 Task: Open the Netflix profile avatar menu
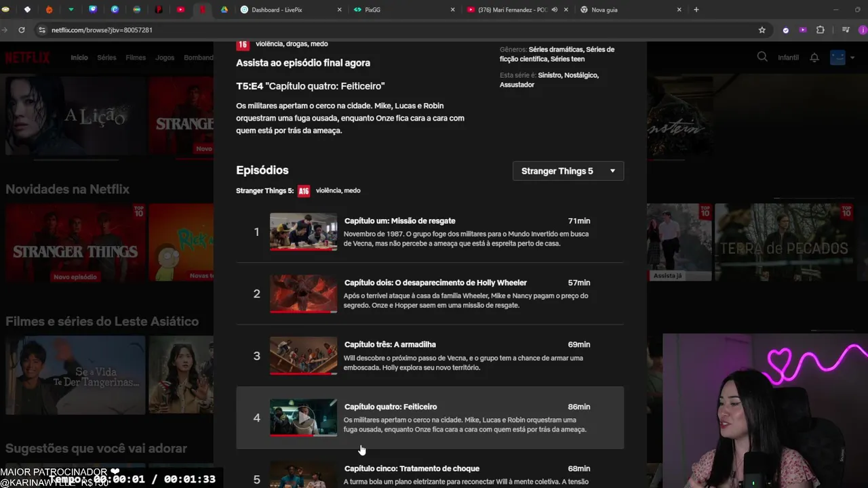click(x=838, y=58)
